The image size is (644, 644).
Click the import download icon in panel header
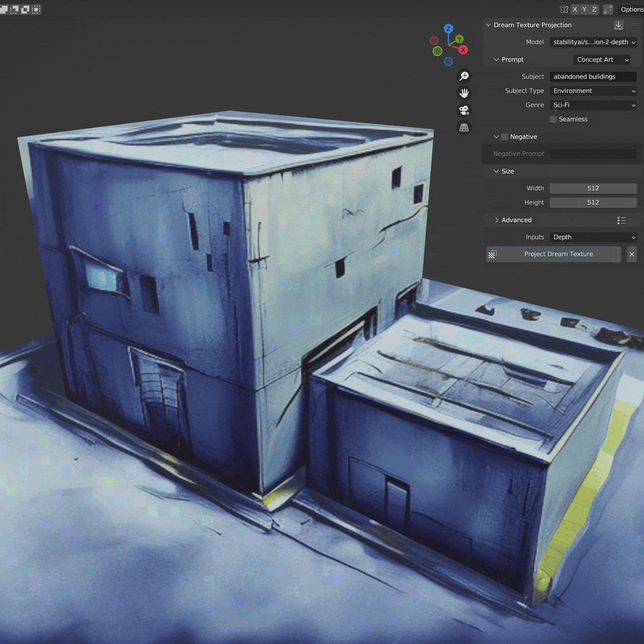[x=619, y=25]
